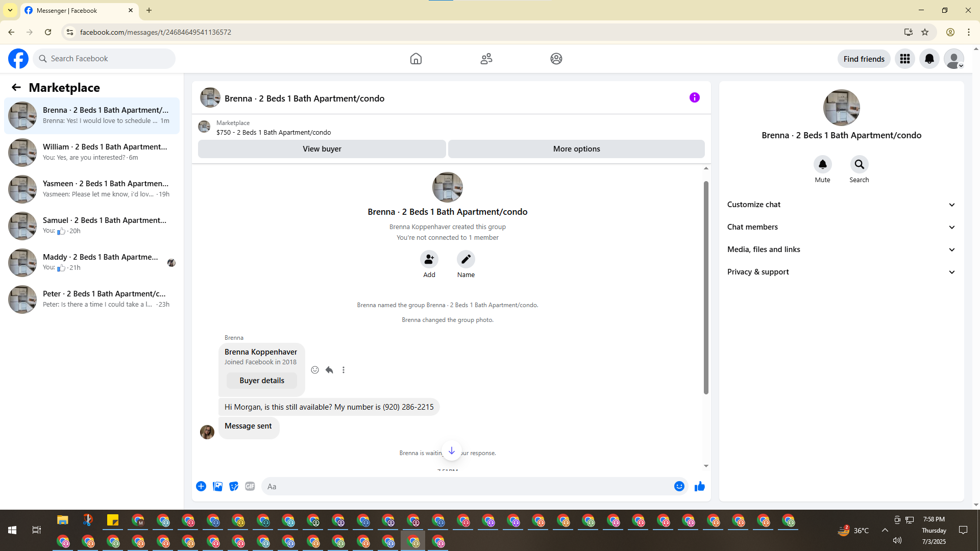Click the Buyer details button

click(x=262, y=381)
